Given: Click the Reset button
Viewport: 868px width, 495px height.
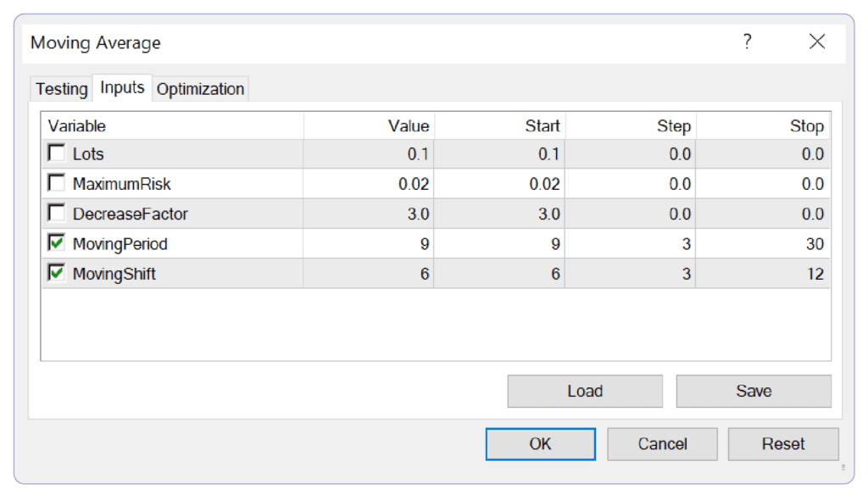Looking at the screenshot, I should [783, 444].
